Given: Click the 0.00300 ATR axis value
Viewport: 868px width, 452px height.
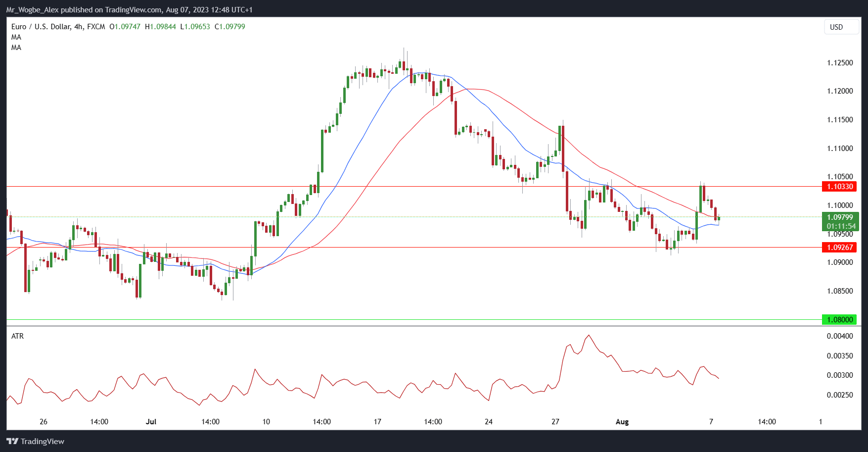Looking at the screenshot, I should click(x=840, y=375).
